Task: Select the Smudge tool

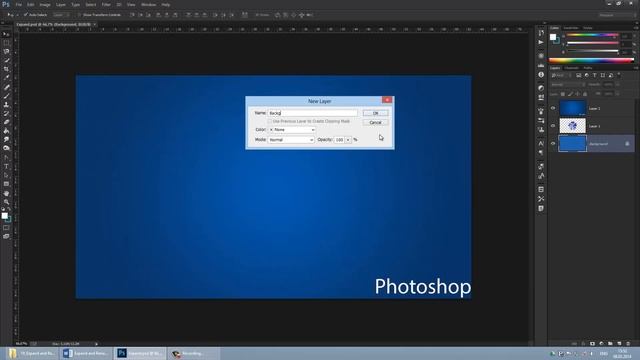Action: coord(6,140)
